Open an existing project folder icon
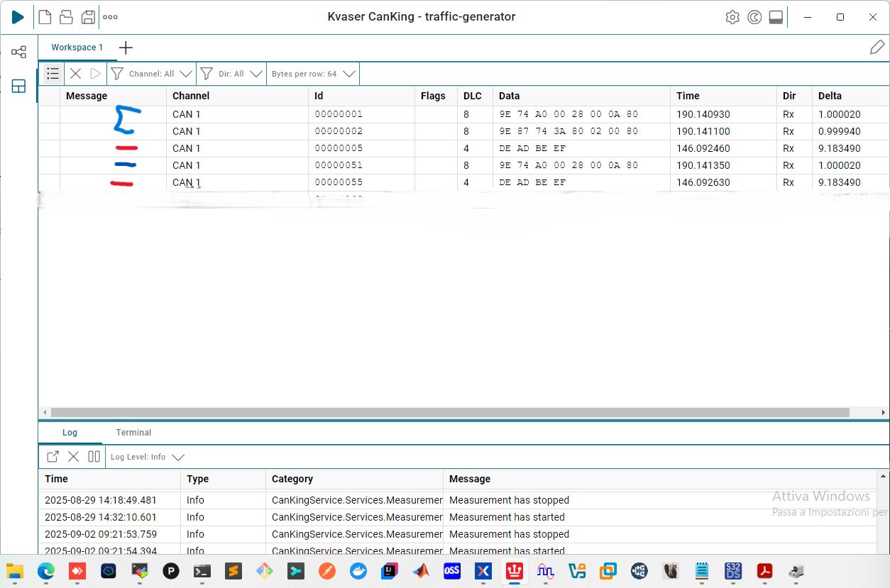The height and width of the screenshot is (588, 890). click(x=66, y=17)
